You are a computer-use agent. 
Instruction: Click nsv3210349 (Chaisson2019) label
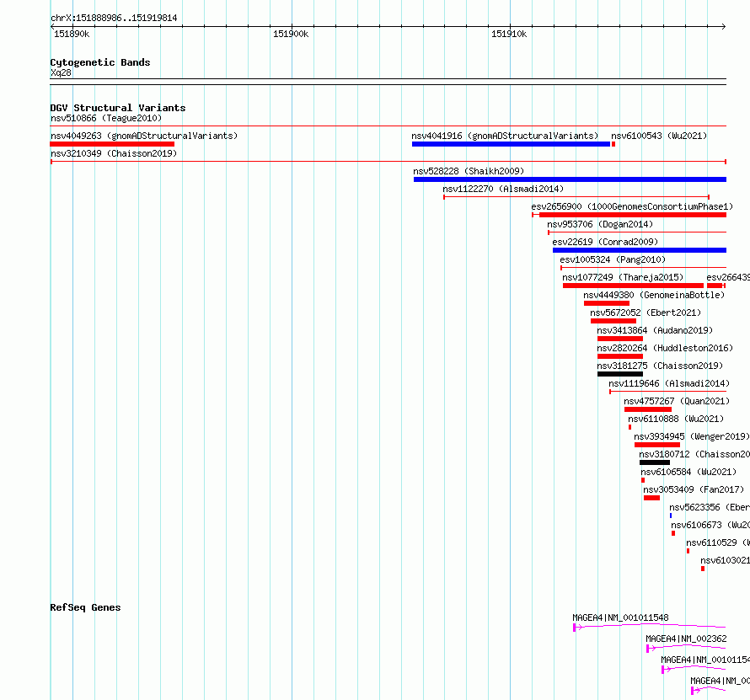click(x=114, y=153)
